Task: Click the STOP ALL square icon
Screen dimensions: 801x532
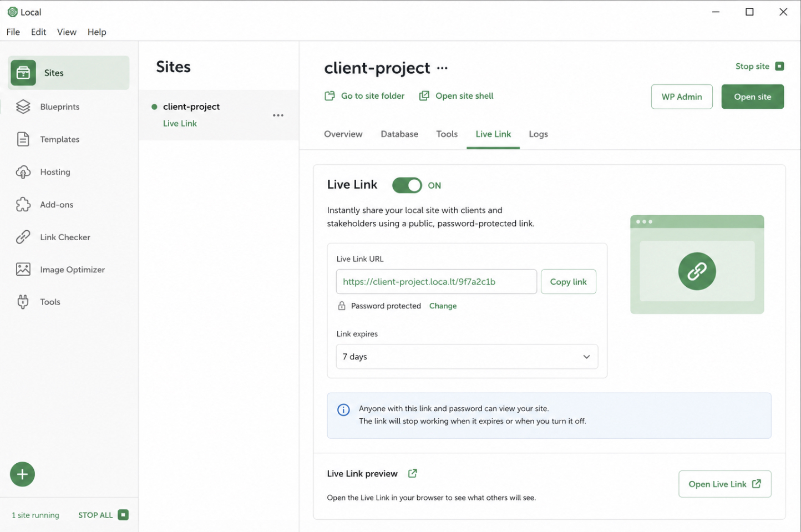Action: 123,515
